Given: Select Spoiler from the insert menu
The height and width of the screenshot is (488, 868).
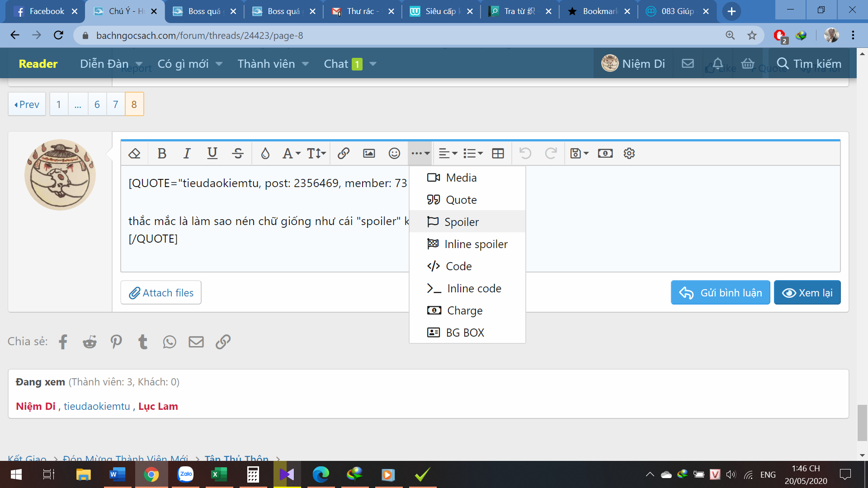Looking at the screenshot, I should (x=461, y=222).
